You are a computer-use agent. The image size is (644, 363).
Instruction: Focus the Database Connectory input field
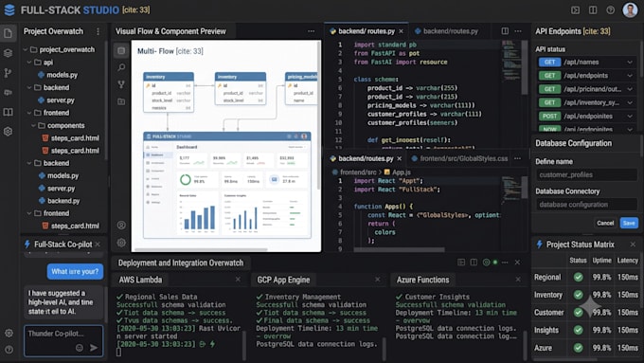pos(586,205)
